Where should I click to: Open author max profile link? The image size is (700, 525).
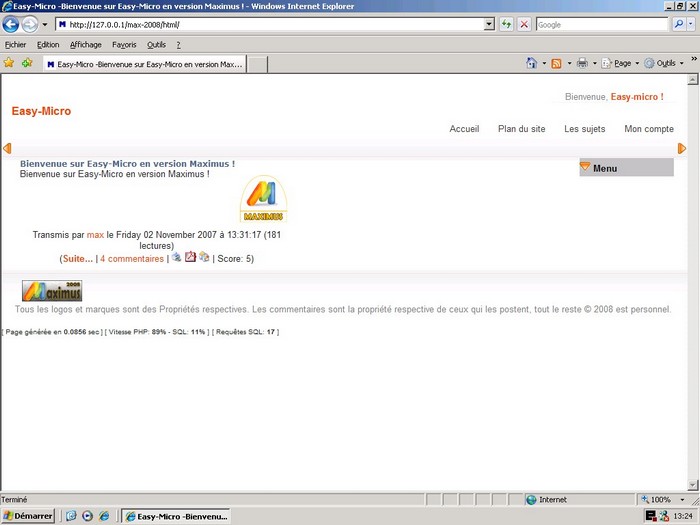[95, 235]
